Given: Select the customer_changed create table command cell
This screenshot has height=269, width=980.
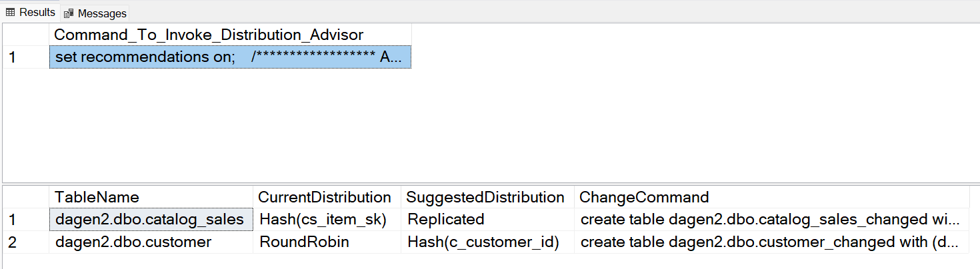Looking at the screenshot, I should [x=771, y=242].
